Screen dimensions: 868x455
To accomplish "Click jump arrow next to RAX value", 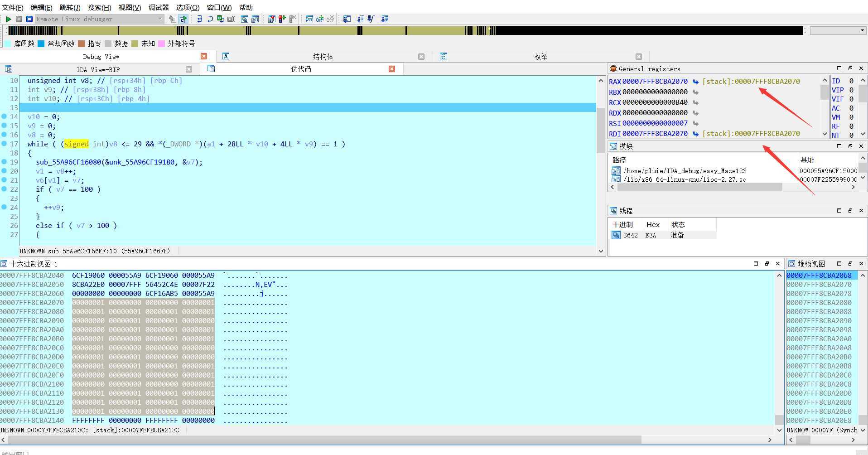I will pos(695,82).
